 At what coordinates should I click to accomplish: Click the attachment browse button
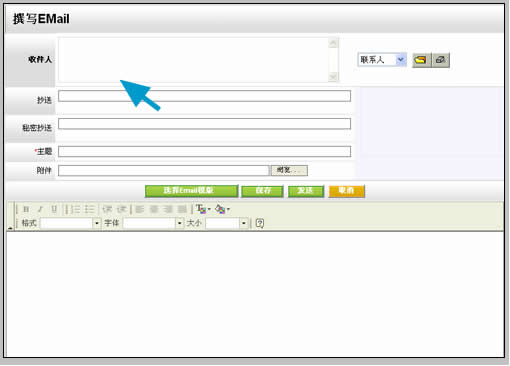[x=289, y=170]
